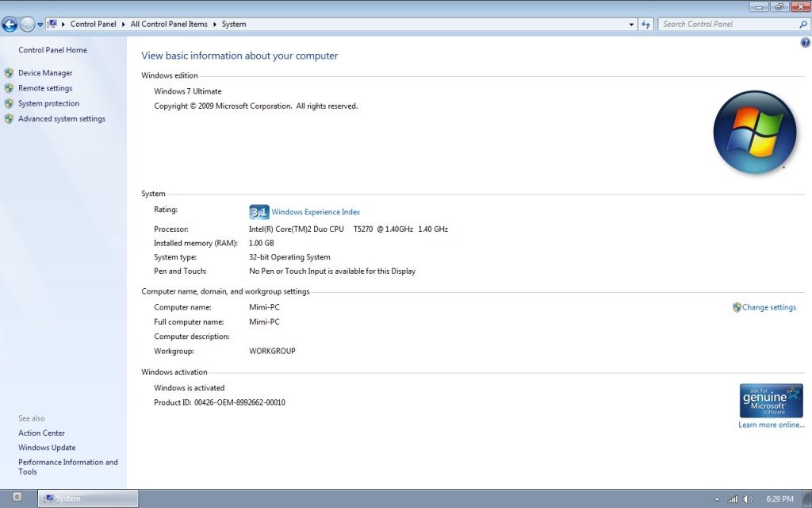The height and width of the screenshot is (508, 812).
Task: Click the shield icon next to Change settings
Action: click(737, 307)
